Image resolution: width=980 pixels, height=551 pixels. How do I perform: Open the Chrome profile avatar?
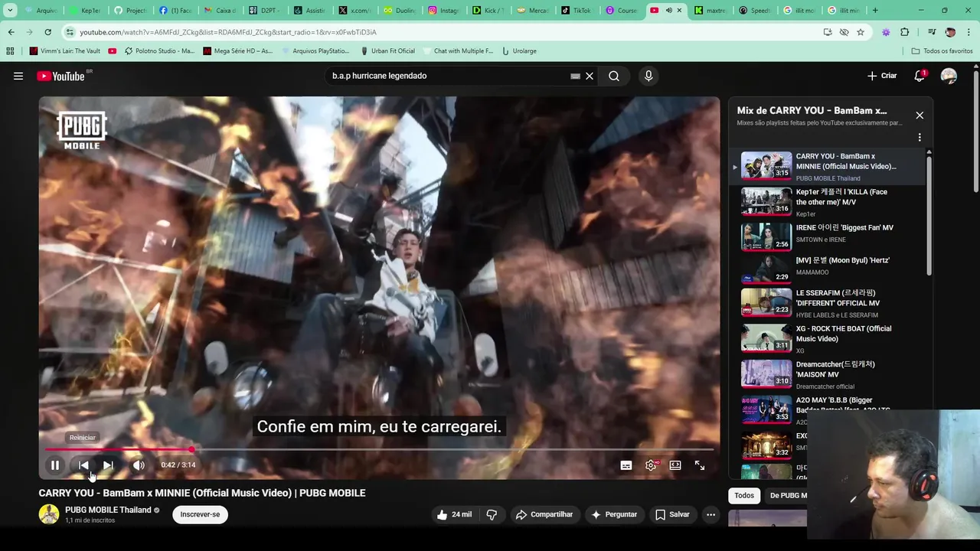click(950, 32)
